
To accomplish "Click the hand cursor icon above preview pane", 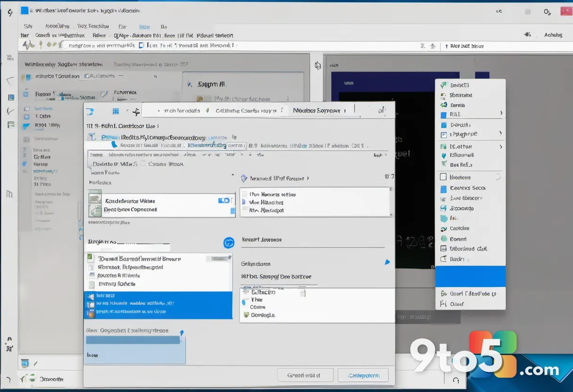I will click(x=318, y=65).
